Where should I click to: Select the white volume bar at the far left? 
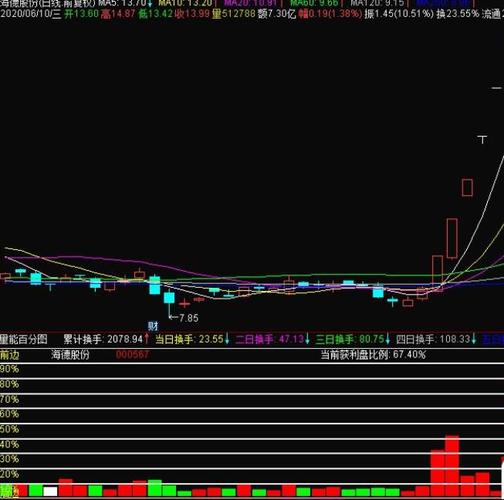[x=50, y=491]
